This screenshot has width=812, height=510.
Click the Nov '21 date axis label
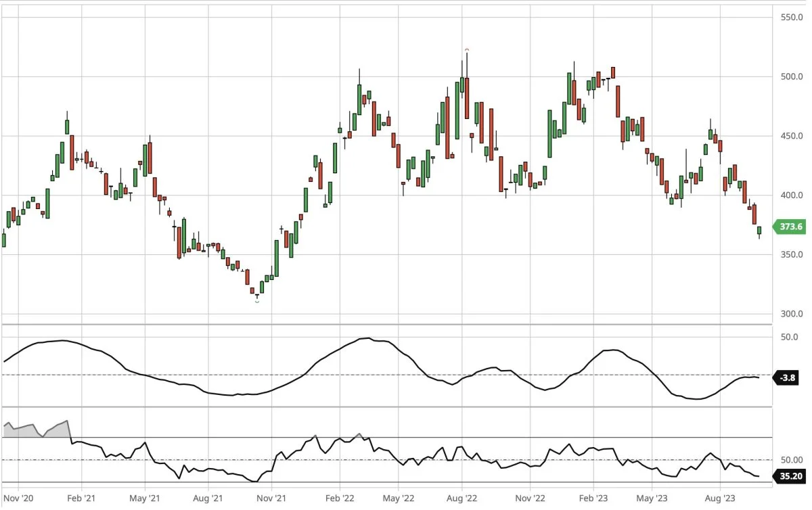click(271, 499)
